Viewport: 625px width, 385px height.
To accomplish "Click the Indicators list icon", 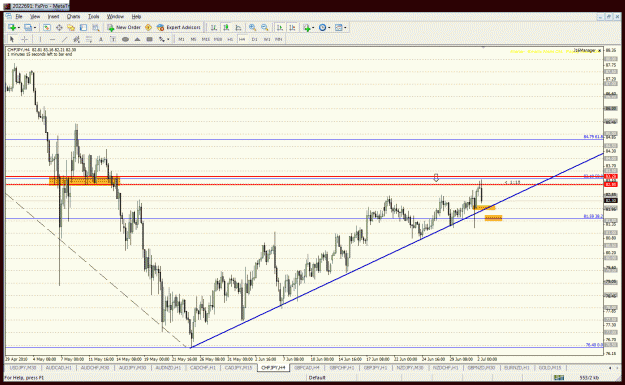I will point(307,28).
